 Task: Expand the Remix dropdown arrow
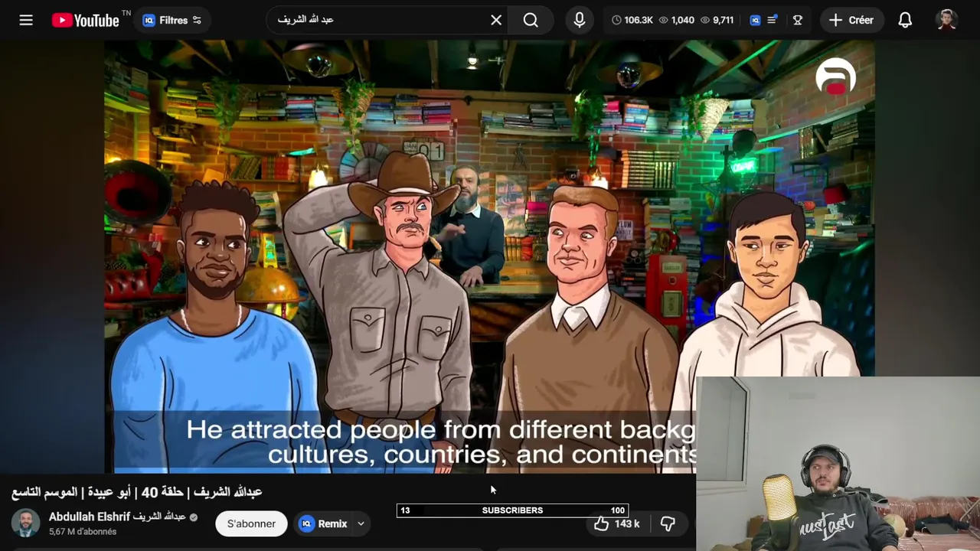361,523
